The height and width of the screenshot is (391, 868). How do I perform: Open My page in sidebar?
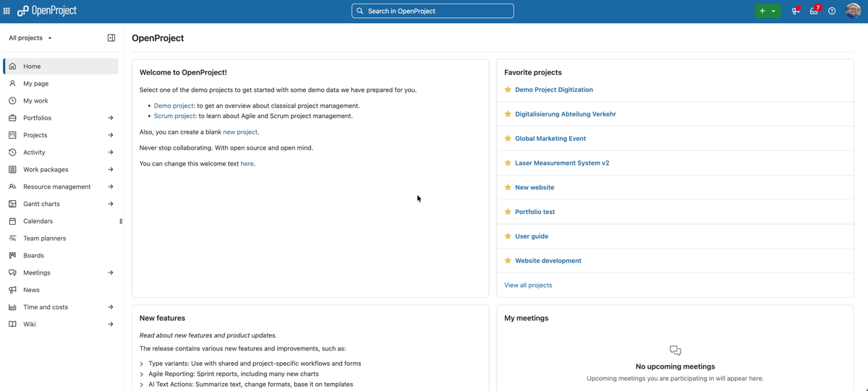click(x=61, y=83)
